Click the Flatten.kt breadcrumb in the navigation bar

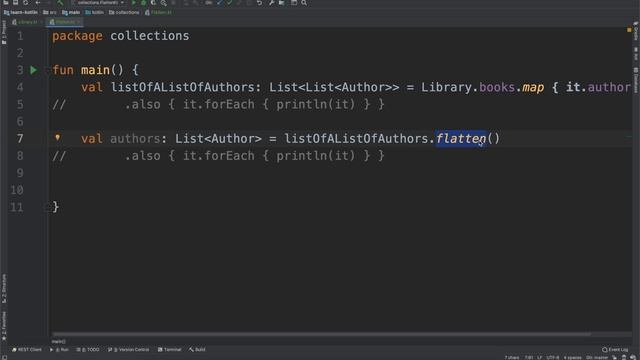[158, 12]
